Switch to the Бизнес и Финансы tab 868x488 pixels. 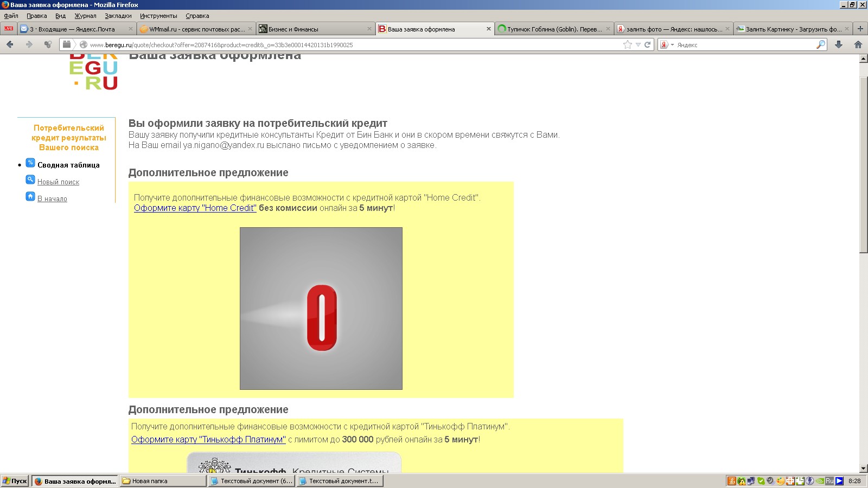pyautogui.click(x=315, y=29)
